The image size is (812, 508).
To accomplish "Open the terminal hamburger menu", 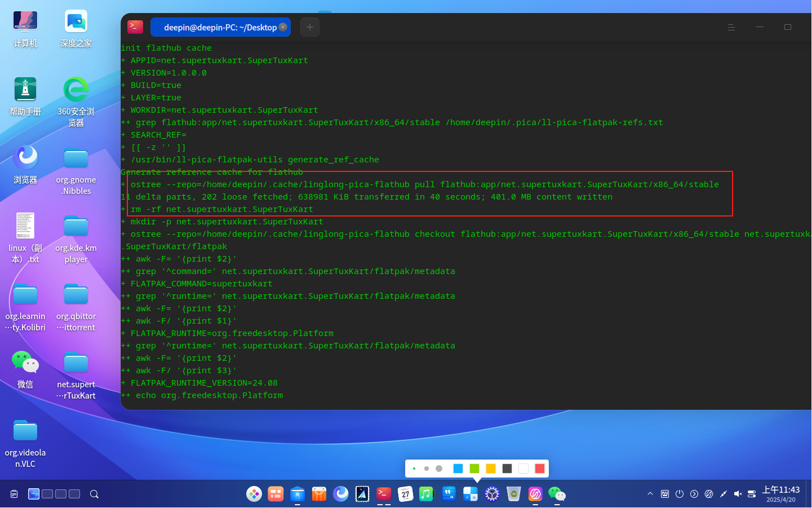I will 731,27.
